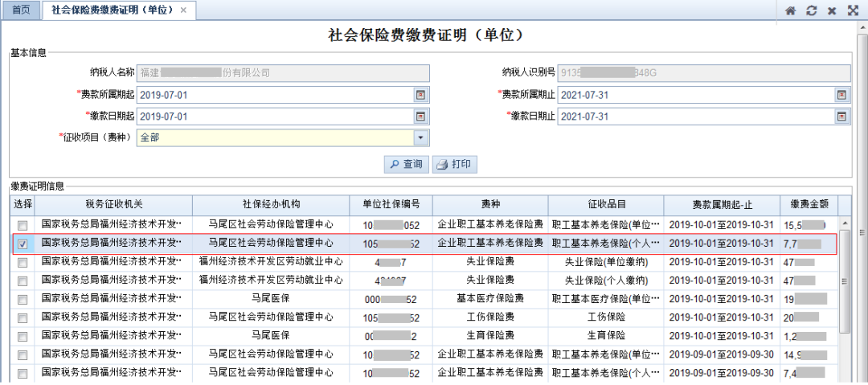Click the 打印 print button
868x385 pixels.
click(454, 164)
